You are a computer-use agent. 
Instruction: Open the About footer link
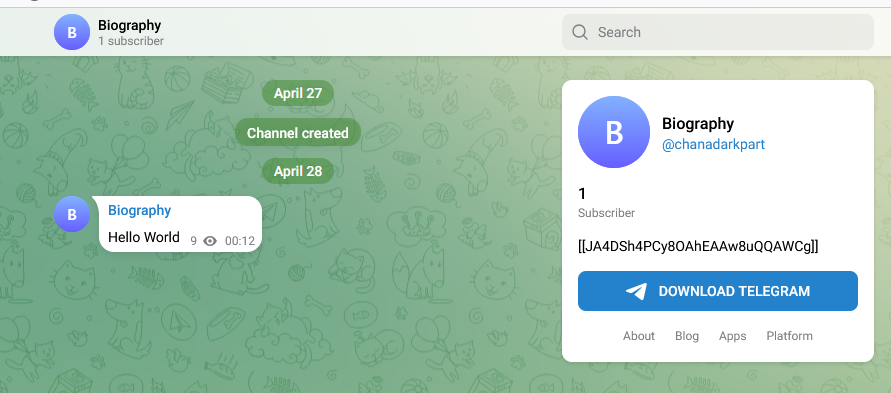[639, 336]
